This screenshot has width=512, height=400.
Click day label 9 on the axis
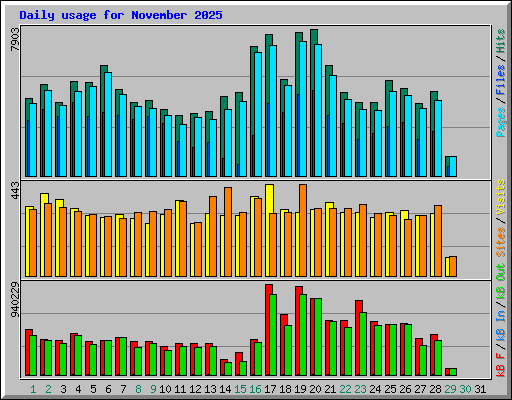153,389
